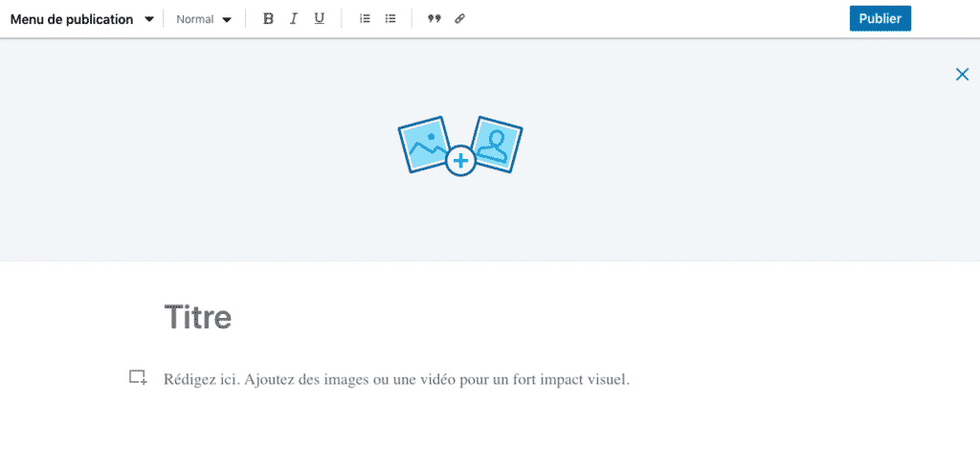The width and height of the screenshot is (980, 473).
Task: Insert a bulleted list
Action: [x=390, y=19]
